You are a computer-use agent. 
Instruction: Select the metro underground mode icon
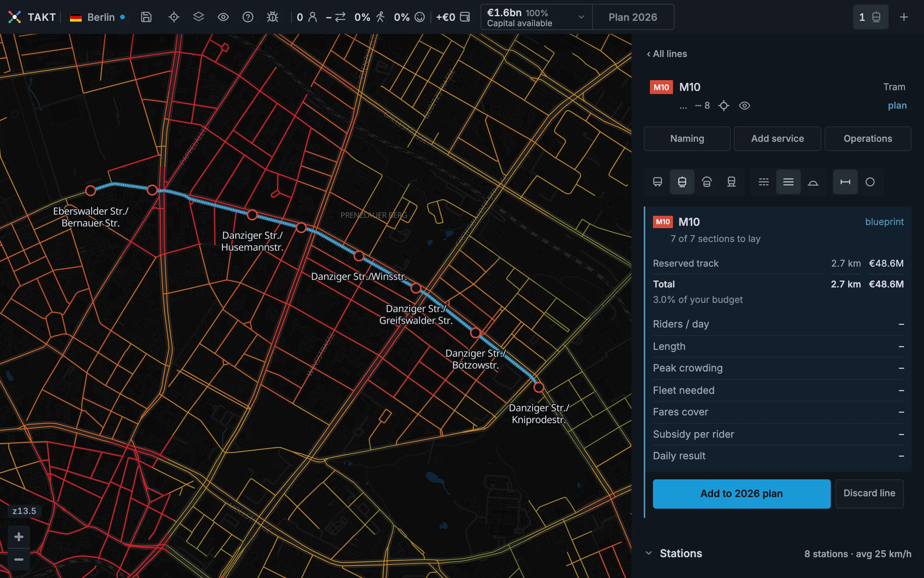(x=707, y=182)
